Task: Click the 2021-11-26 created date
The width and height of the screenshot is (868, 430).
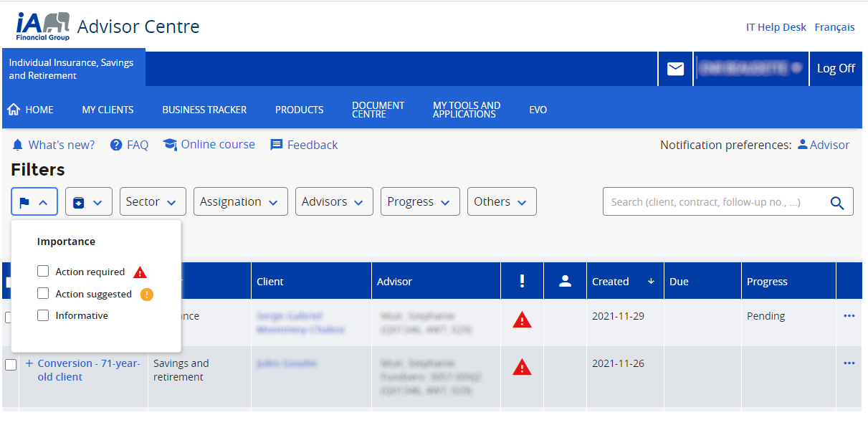Action: click(x=618, y=363)
